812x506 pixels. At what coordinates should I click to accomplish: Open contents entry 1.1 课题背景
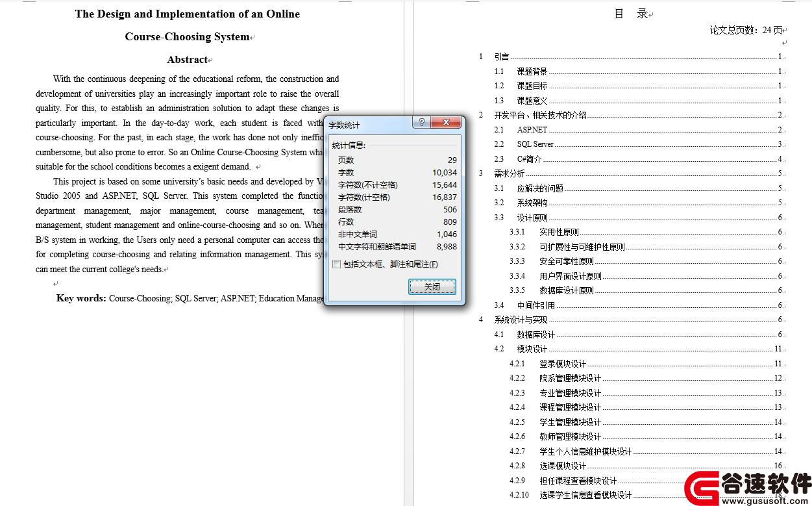pos(639,71)
